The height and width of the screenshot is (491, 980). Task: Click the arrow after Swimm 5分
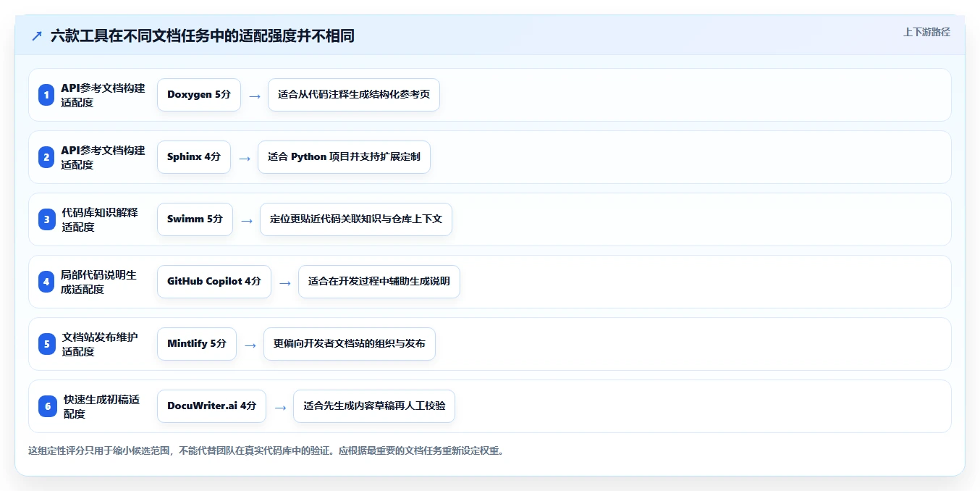247,220
